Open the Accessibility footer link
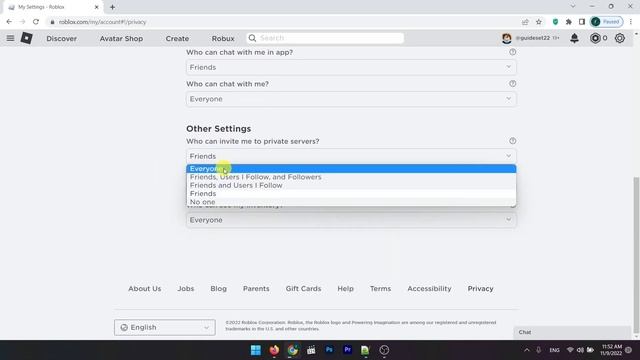640x360 pixels. click(x=429, y=289)
